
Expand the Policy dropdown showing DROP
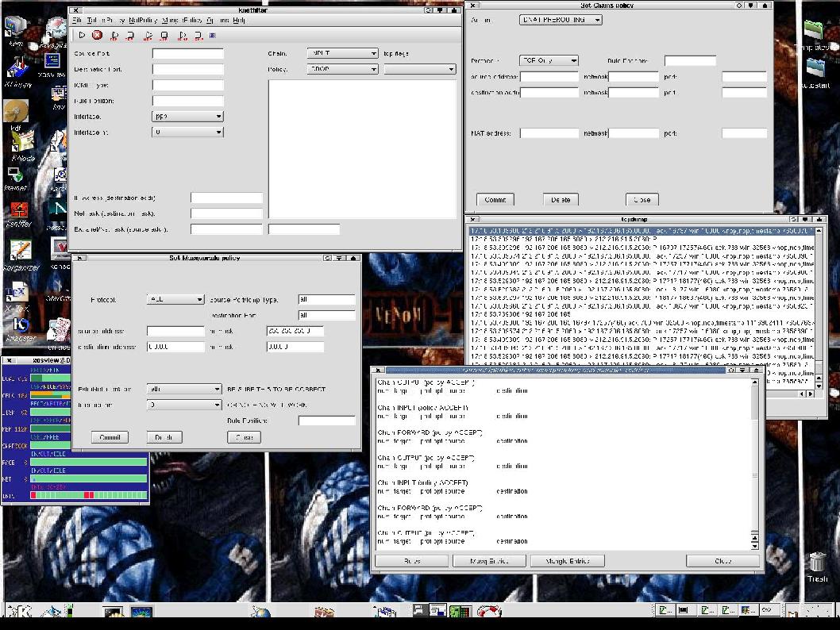coord(343,69)
